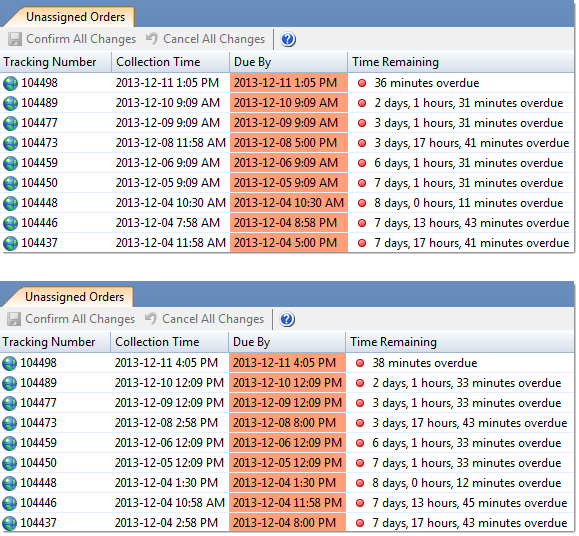579x536 pixels.
Task: Click globe icon for order 104437 in bottom list
Action: (9, 523)
